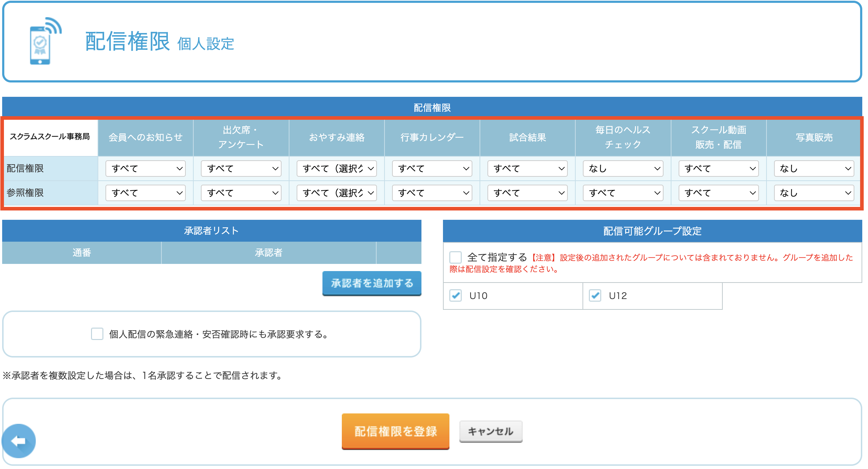Click the 行事カレンダー column header
Viewport: 868px width, 469px height.
432,138
